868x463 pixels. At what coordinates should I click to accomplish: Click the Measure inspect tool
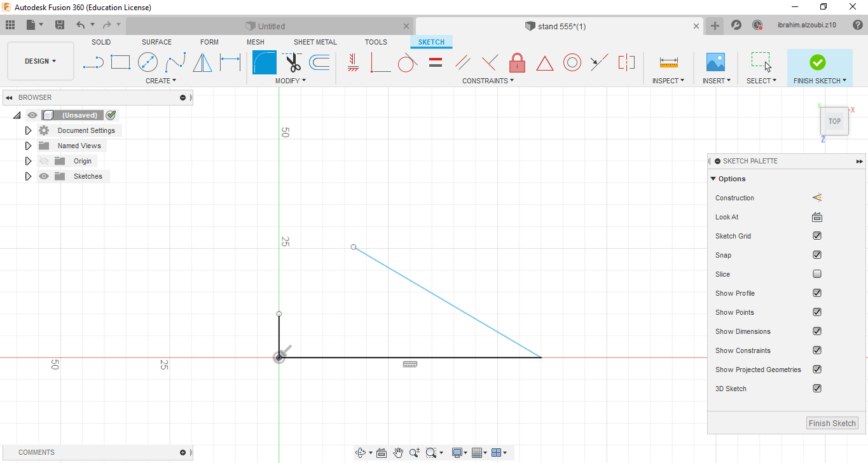668,62
